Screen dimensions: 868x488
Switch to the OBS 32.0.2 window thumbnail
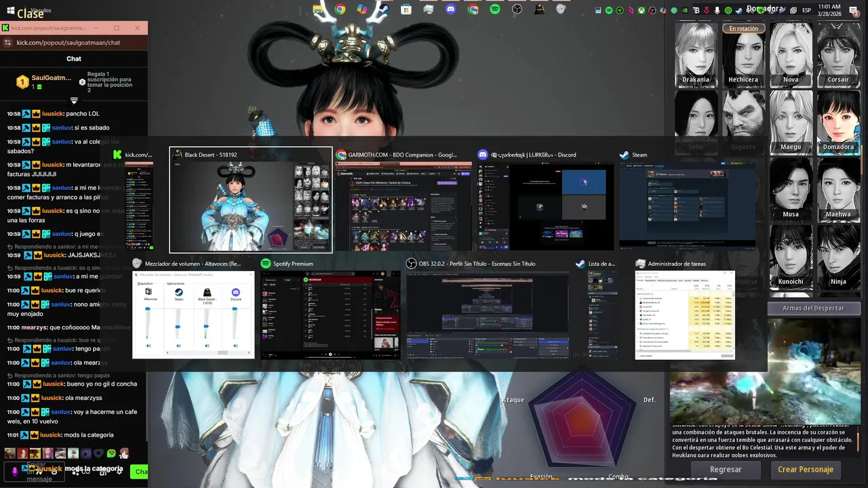click(x=488, y=309)
